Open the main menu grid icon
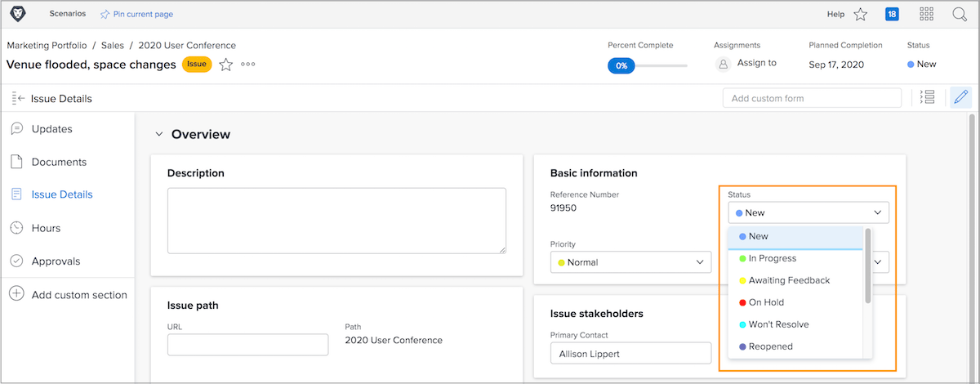This screenshot has height=384, width=980. click(926, 14)
